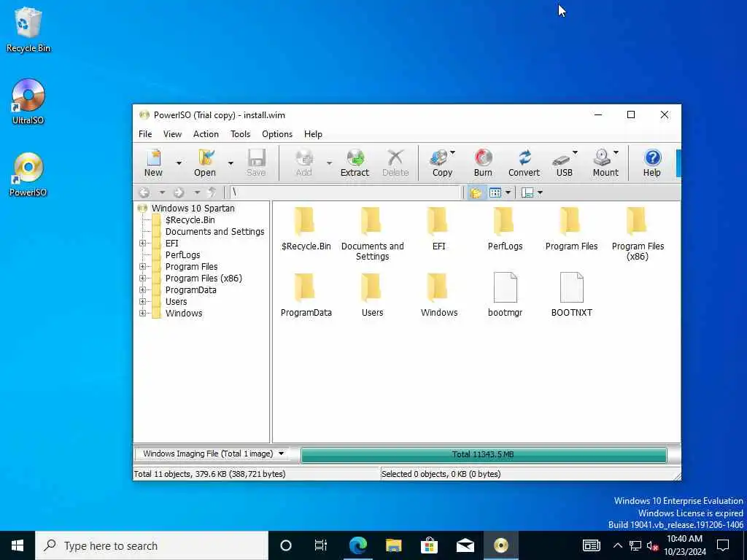The image size is (747, 560).
Task: Open the File menu
Action: point(145,134)
